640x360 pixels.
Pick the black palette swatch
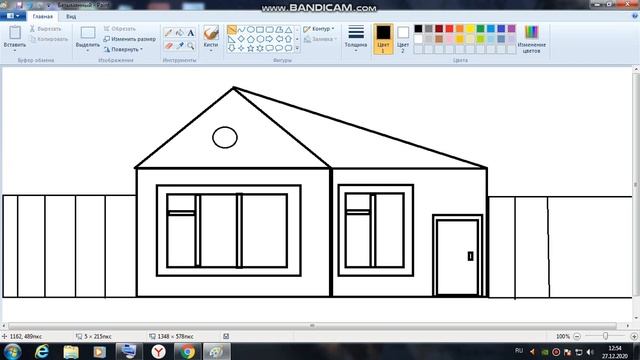[418, 29]
